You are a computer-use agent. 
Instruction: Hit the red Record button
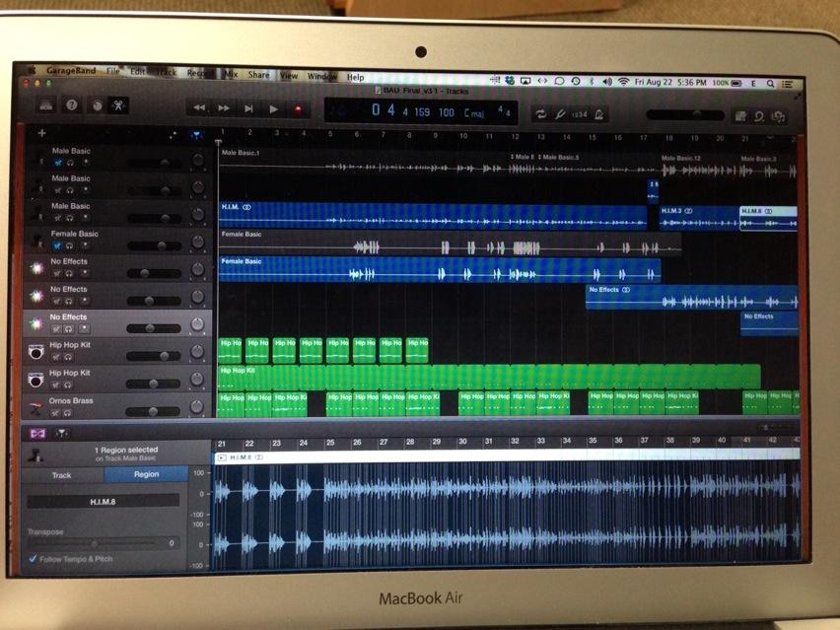pyautogui.click(x=298, y=109)
